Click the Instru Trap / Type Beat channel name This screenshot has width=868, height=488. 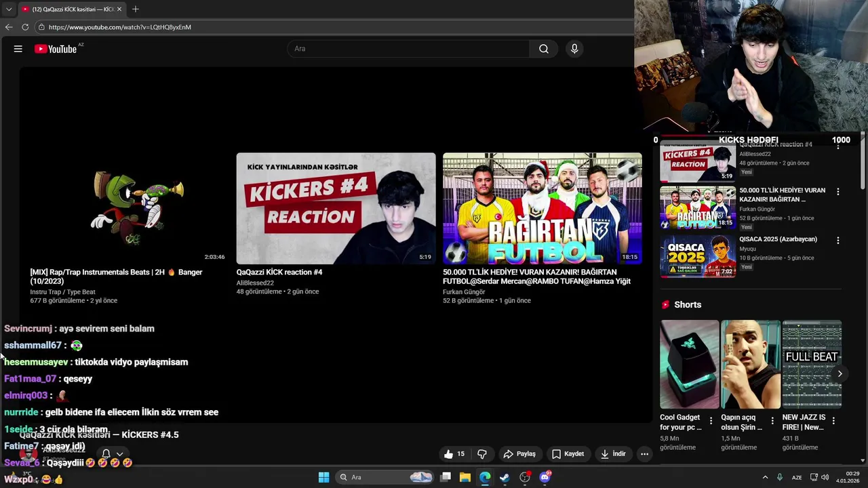[62, 292]
